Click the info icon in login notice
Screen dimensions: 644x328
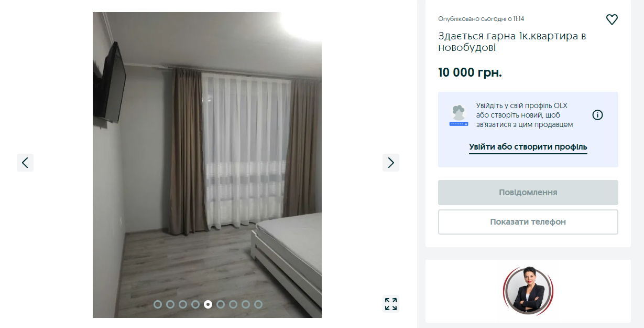point(597,115)
